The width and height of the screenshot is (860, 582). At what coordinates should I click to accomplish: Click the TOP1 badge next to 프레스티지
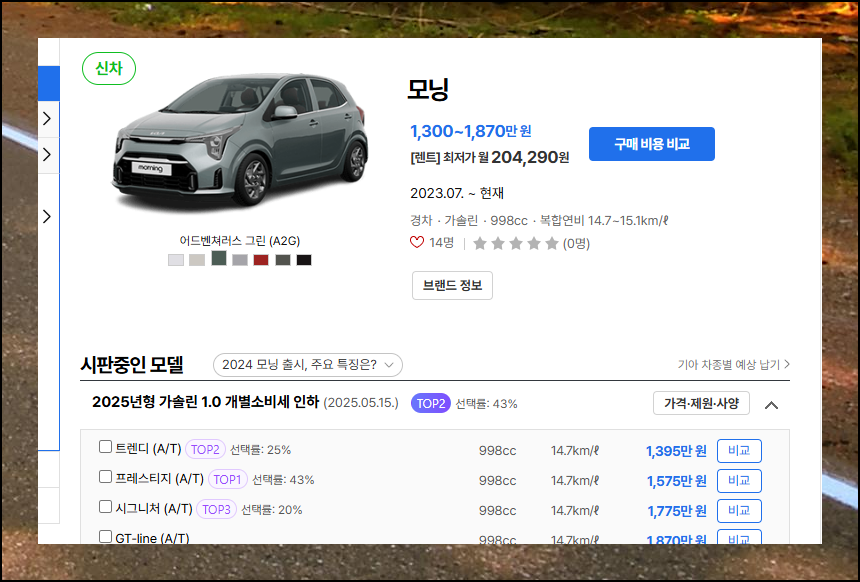(x=228, y=479)
